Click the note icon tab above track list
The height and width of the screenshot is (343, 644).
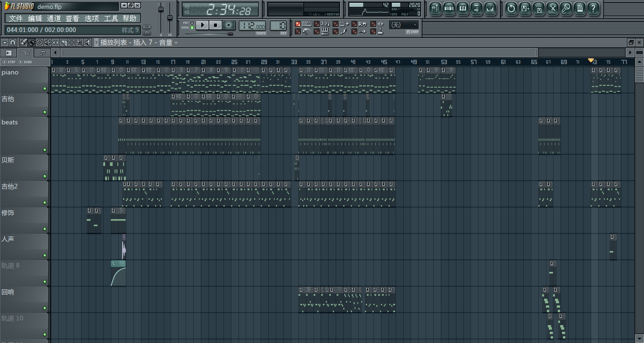(x=42, y=53)
